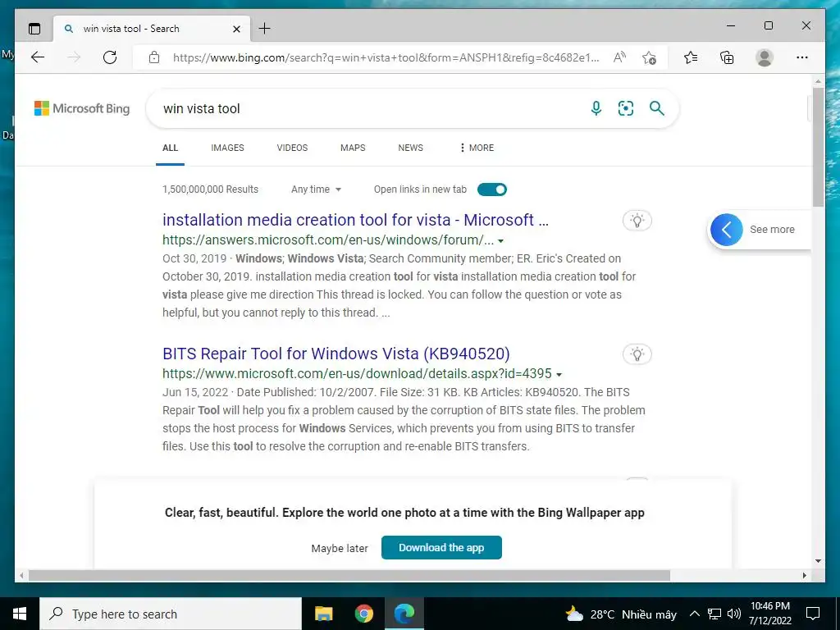Open the Windows Start menu
840x630 pixels.
(20, 614)
